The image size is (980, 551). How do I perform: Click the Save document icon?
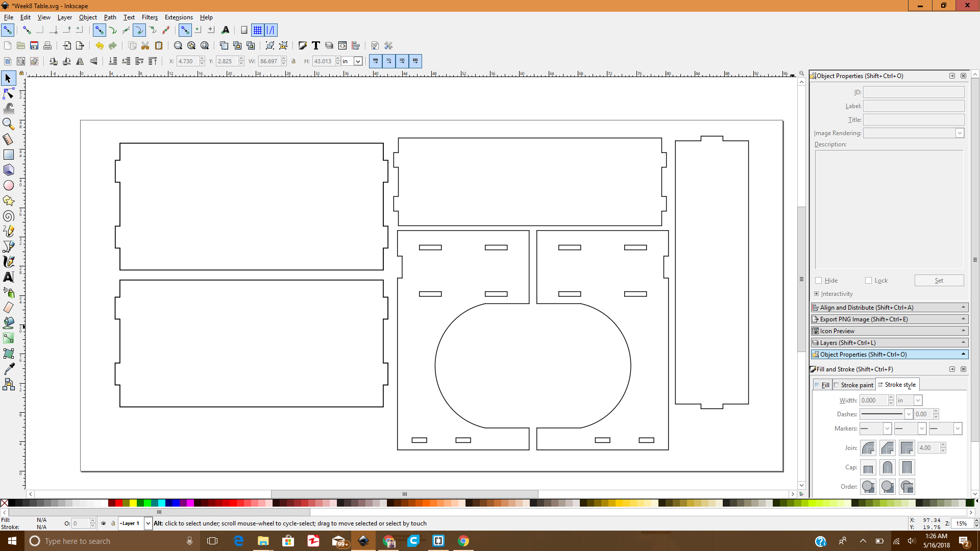click(34, 46)
